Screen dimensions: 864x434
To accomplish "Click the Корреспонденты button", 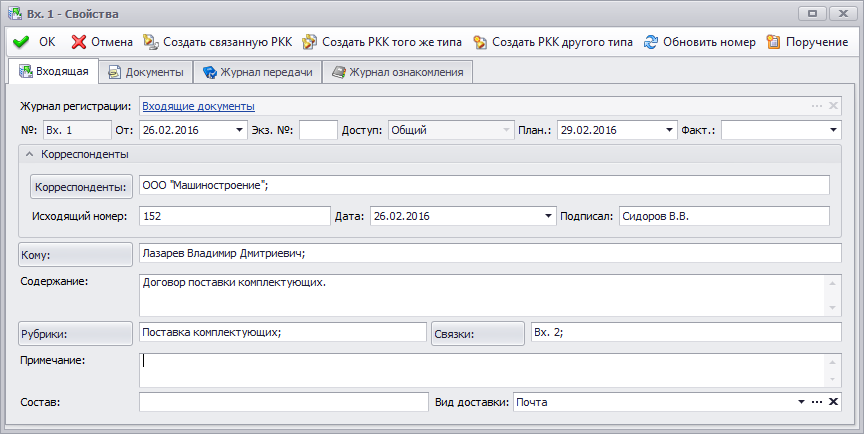I will pyautogui.click(x=82, y=187).
